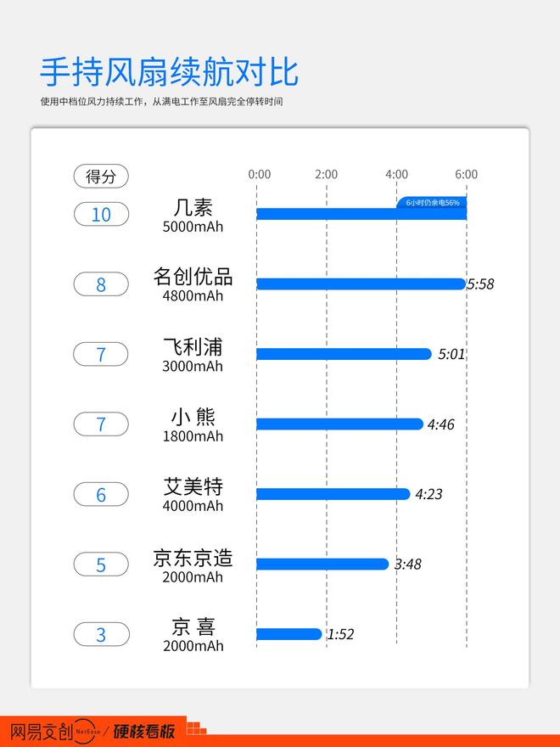Click the 硬核看板 logo text
560x747 pixels.
click(144, 730)
